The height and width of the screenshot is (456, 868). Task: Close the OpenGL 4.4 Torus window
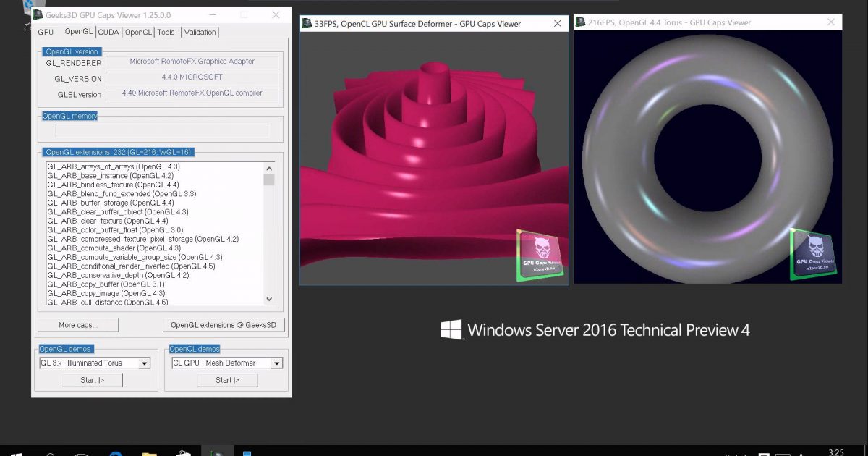pyautogui.click(x=831, y=22)
